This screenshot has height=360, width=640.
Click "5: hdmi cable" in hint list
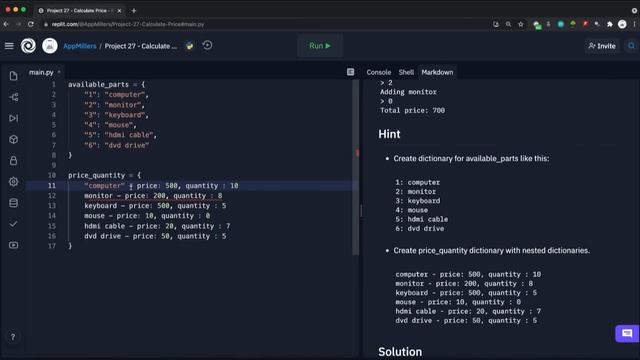[422, 219]
